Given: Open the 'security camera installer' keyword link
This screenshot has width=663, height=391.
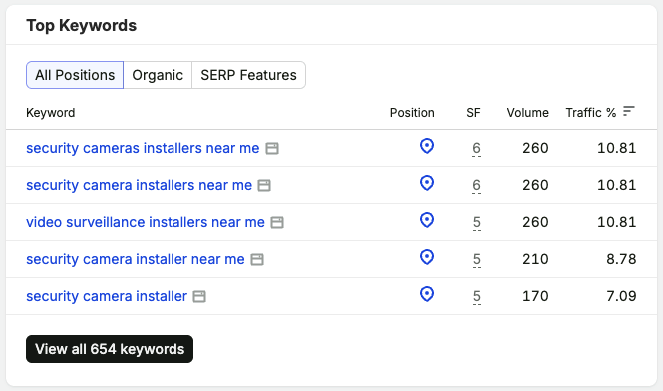Looking at the screenshot, I should tap(107, 296).
